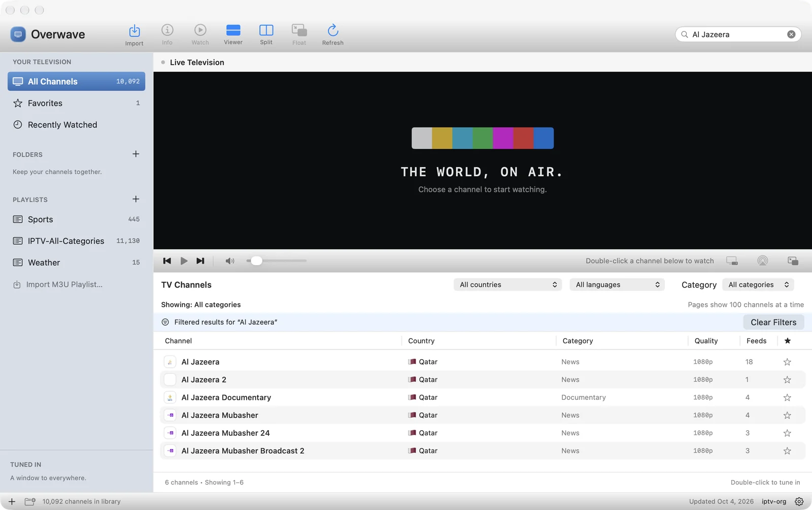The width and height of the screenshot is (812, 510).
Task: Click the search field
Action: point(738,35)
